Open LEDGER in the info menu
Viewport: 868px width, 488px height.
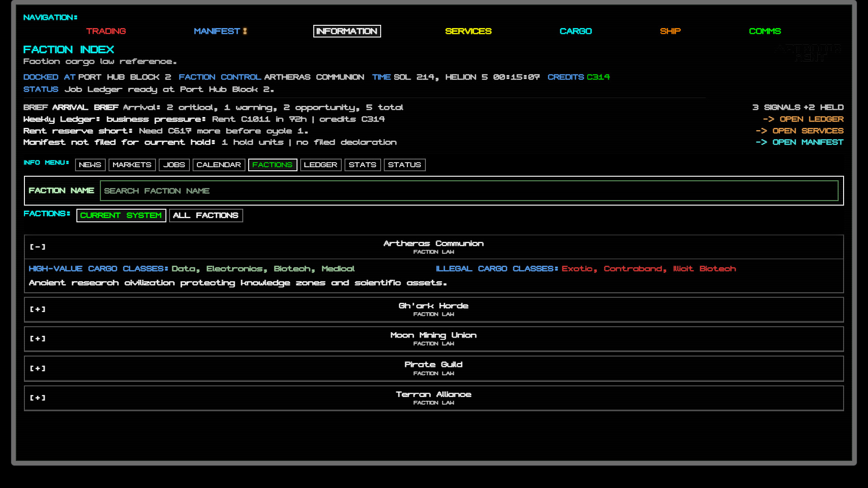[321, 165]
